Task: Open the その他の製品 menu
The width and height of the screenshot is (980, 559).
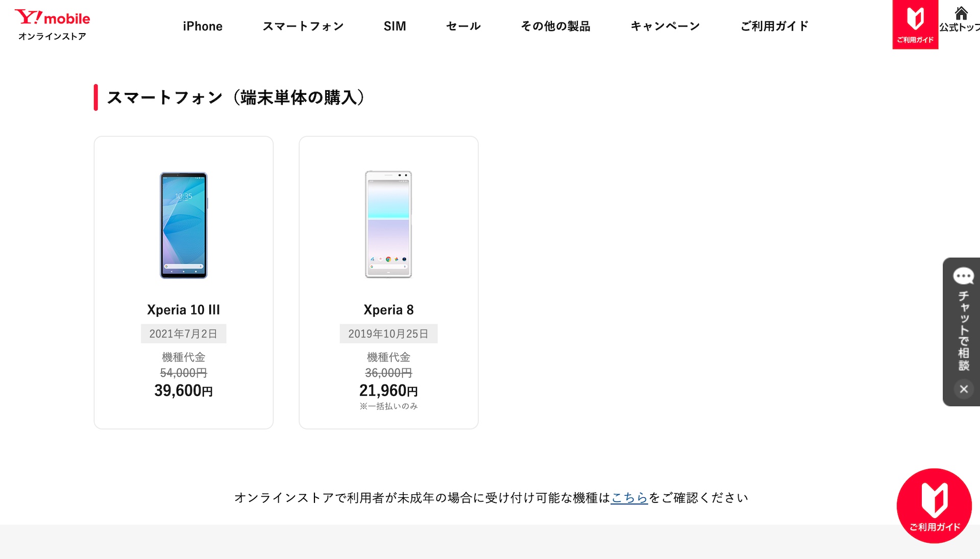Action: (555, 26)
